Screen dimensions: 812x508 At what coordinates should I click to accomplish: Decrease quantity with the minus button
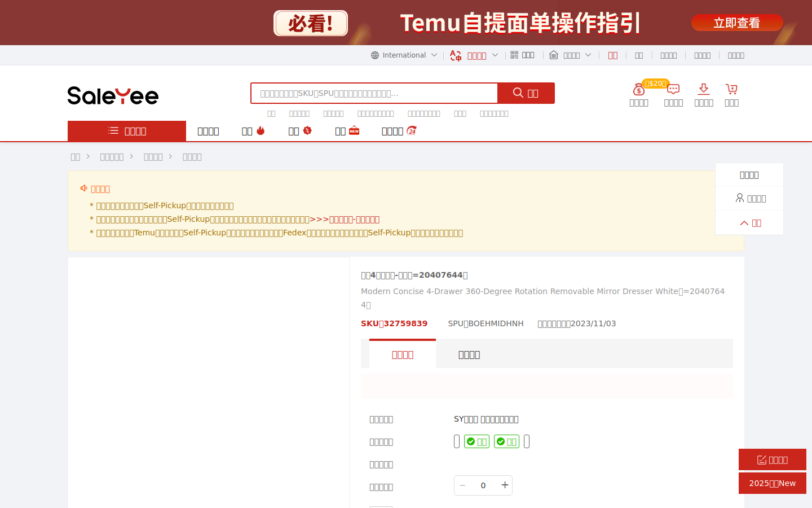coord(462,485)
